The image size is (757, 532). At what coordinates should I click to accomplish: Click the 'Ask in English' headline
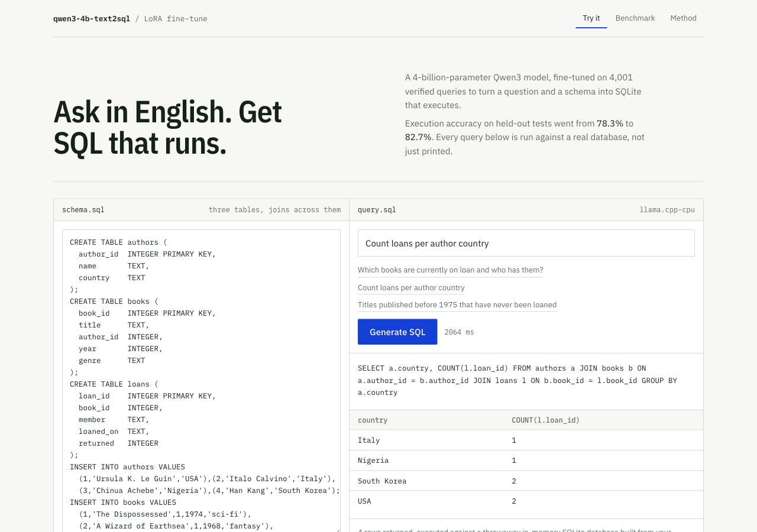pos(168,128)
